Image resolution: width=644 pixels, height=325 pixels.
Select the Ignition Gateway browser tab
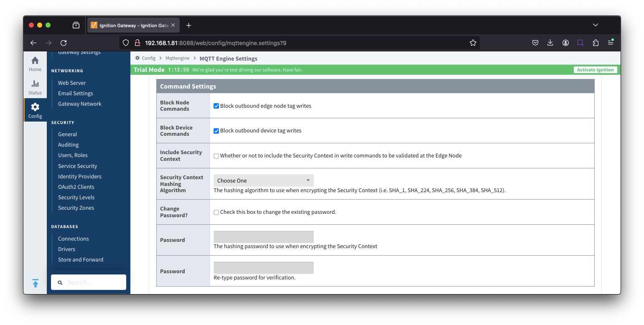click(133, 25)
